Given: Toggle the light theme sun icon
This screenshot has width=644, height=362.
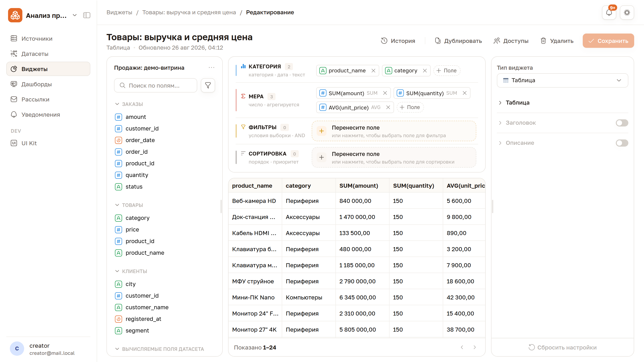Looking at the screenshot, I should coord(627,13).
